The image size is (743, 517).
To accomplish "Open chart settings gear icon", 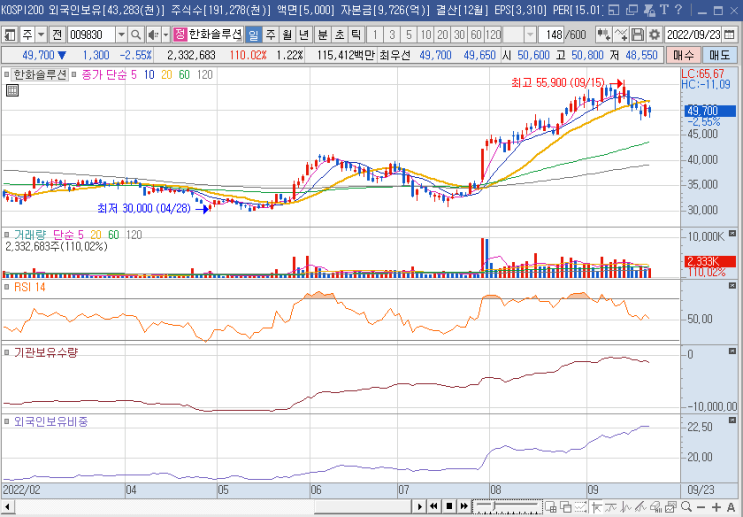I will pos(655,34).
